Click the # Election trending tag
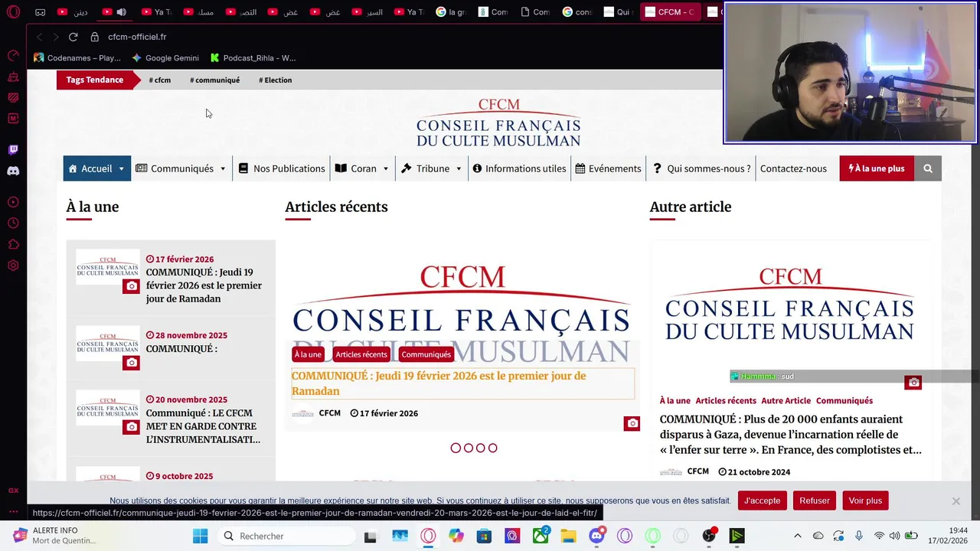Image resolution: width=980 pixels, height=551 pixels. (275, 80)
